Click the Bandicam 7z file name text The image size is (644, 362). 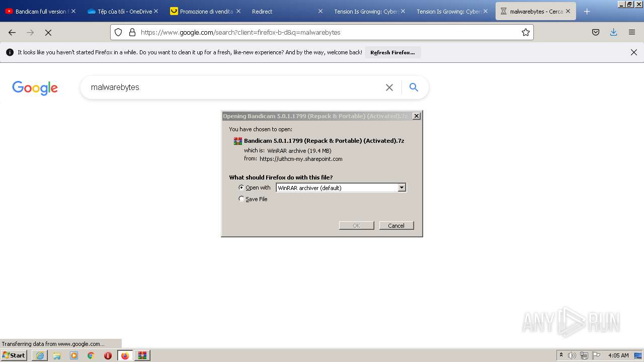pos(324,141)
